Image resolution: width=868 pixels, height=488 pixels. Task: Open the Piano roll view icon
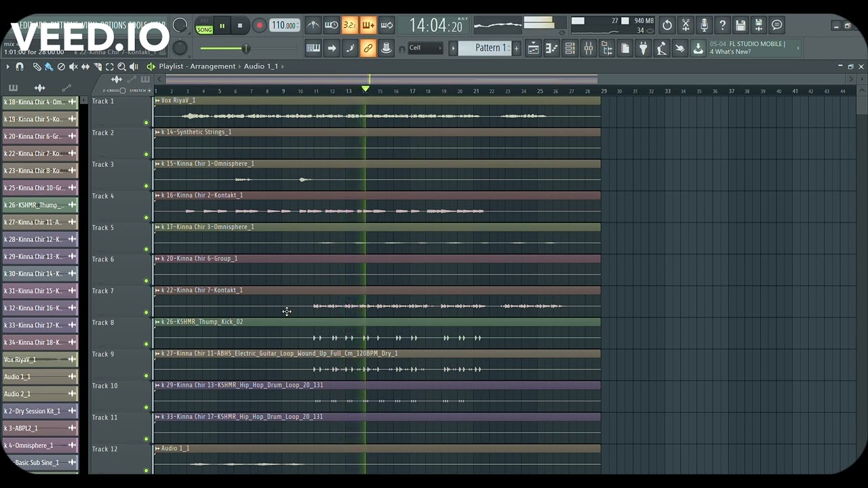(x=552, y=48)
